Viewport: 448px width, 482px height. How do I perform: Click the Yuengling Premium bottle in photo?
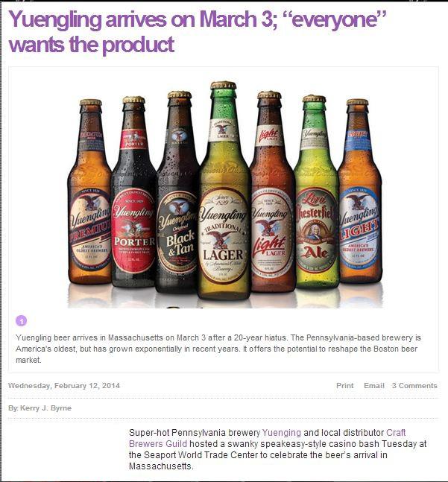(x=89, y=192)
